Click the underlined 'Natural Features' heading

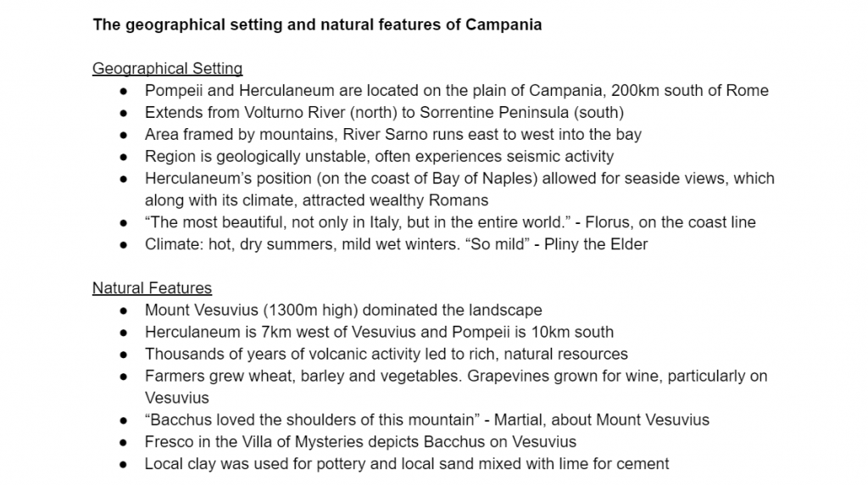tap(152, 288)
